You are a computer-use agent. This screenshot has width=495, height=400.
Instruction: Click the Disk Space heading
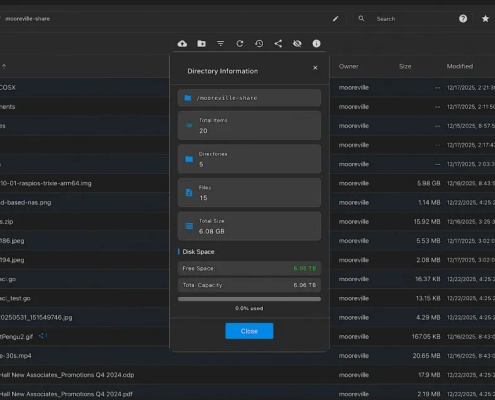[x=198, y=252]
